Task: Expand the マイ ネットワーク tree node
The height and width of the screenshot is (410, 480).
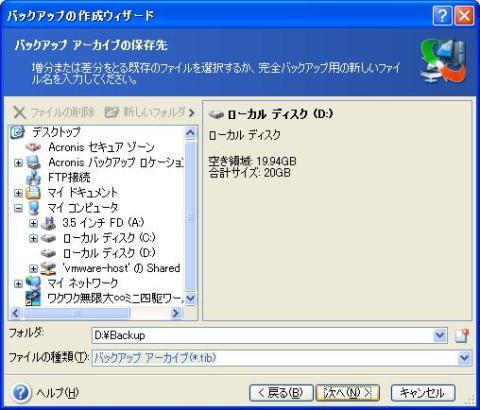Action: [x=18, y=284]
